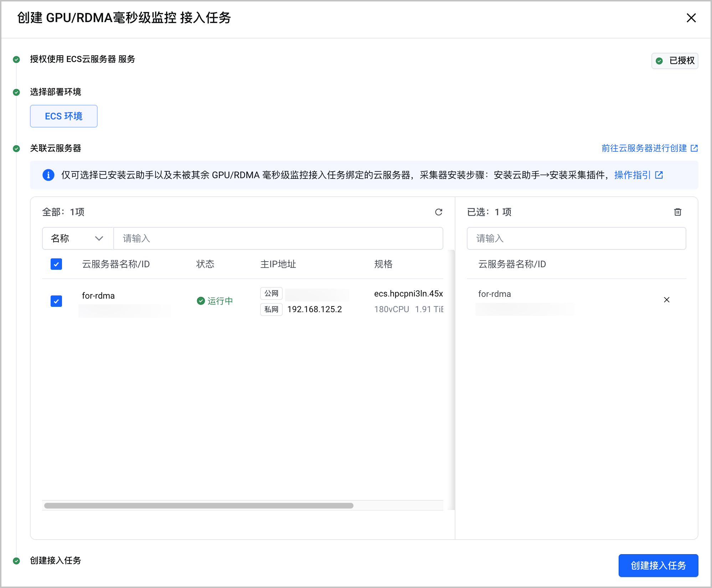Screen dimensions: 712x588
Task: Uncheck the for-rdma server row checkbox
Action: [56, 301]
